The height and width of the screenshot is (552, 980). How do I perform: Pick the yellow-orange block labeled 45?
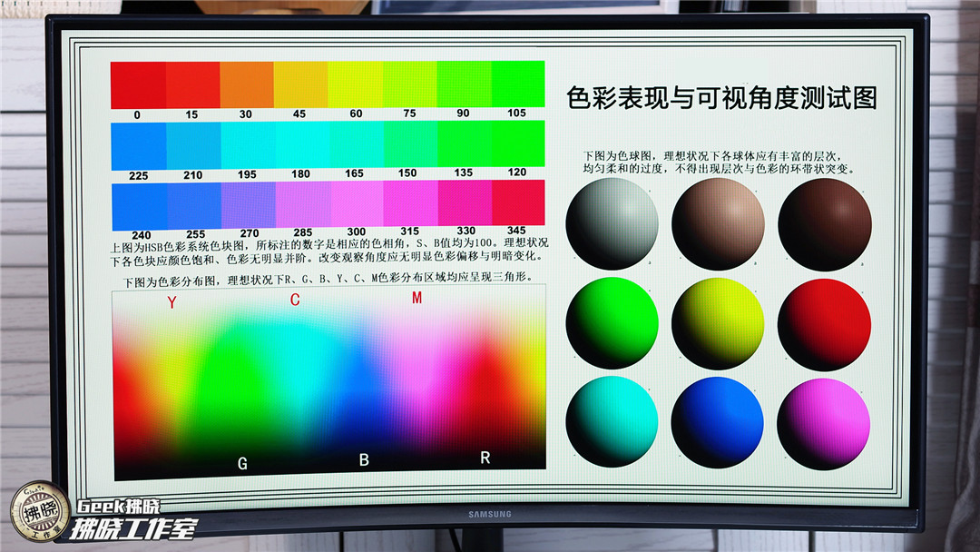[300, 84]
